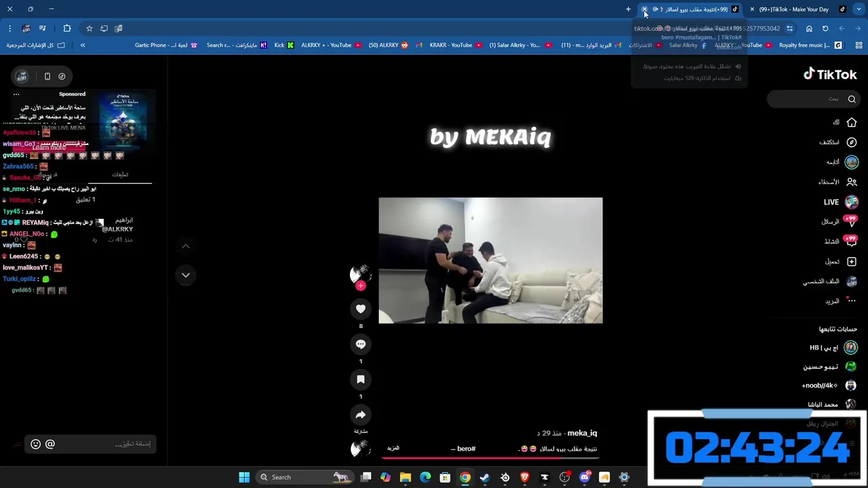Follow creator with the red plus badge
868x488 pixels.
click(361, 286)
